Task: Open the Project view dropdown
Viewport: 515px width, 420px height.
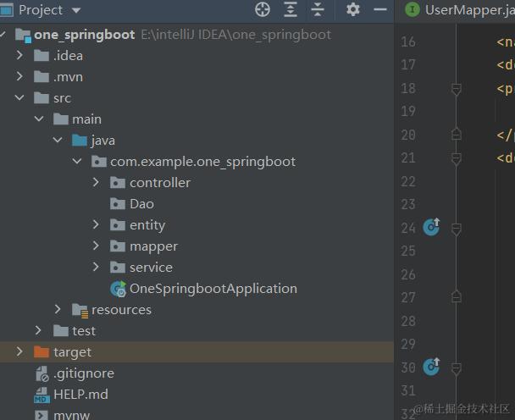Action: [76, 10]
